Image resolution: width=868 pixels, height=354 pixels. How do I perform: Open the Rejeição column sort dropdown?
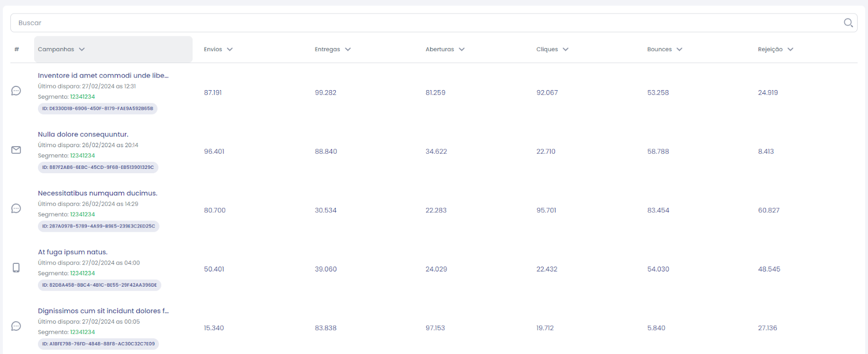[790, 49]
